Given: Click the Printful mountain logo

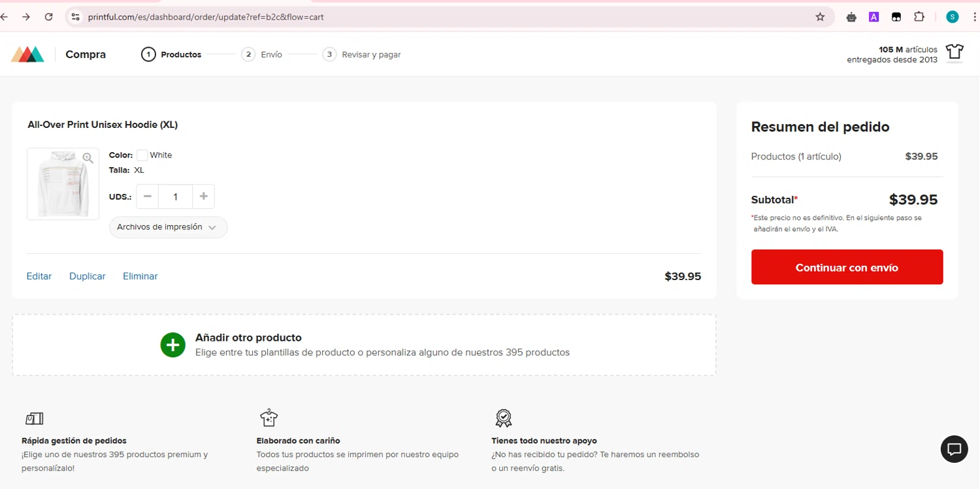Looking at the screenshot, I should click(x=27, y=55).
